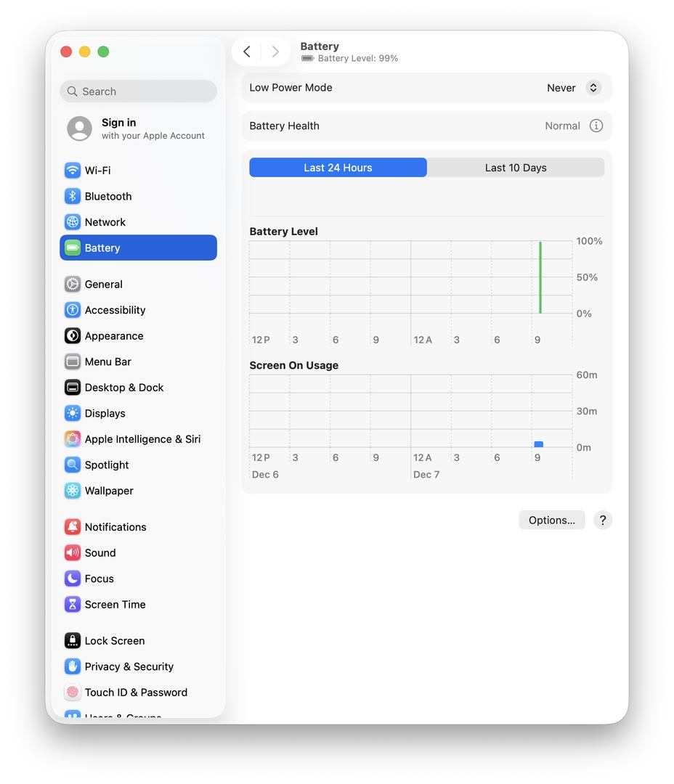Click the blue screen usage bar

(x=538, y=444)
